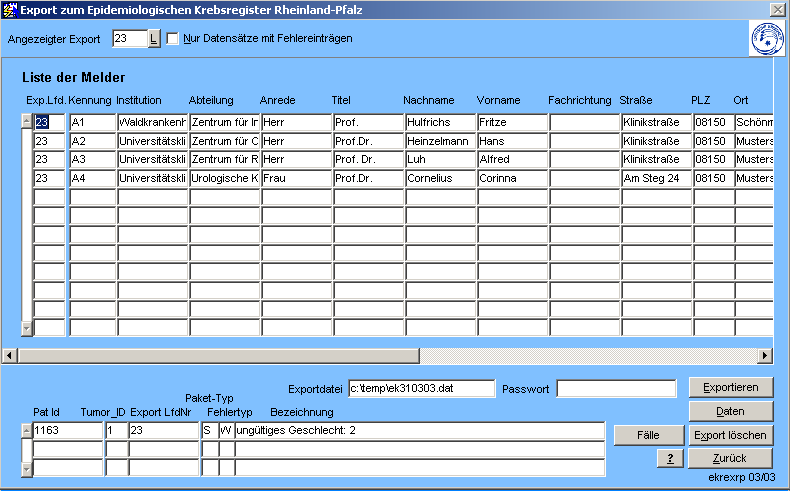Click the horizontal scrollbar left arrow
This screenshot has width=790, height=491.
click(10, 355)
